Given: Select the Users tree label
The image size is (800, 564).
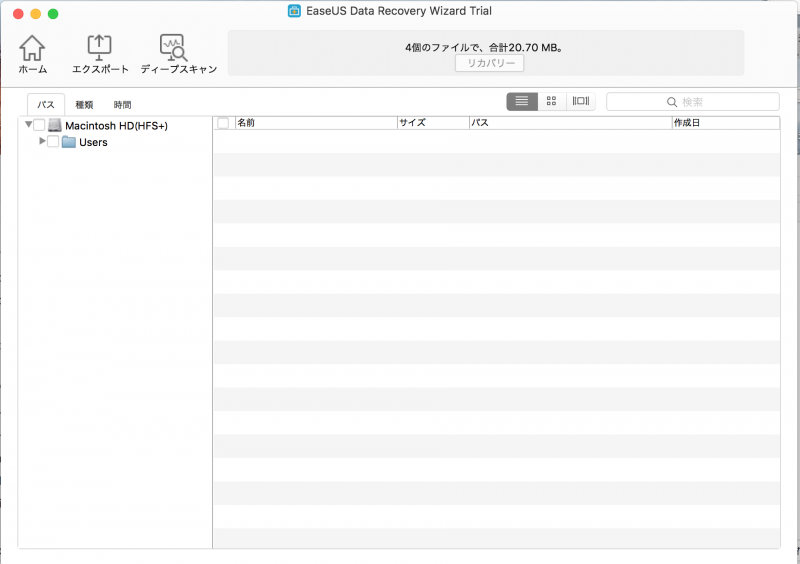Looking at the screenshot, I should click(x=93, y=142).
